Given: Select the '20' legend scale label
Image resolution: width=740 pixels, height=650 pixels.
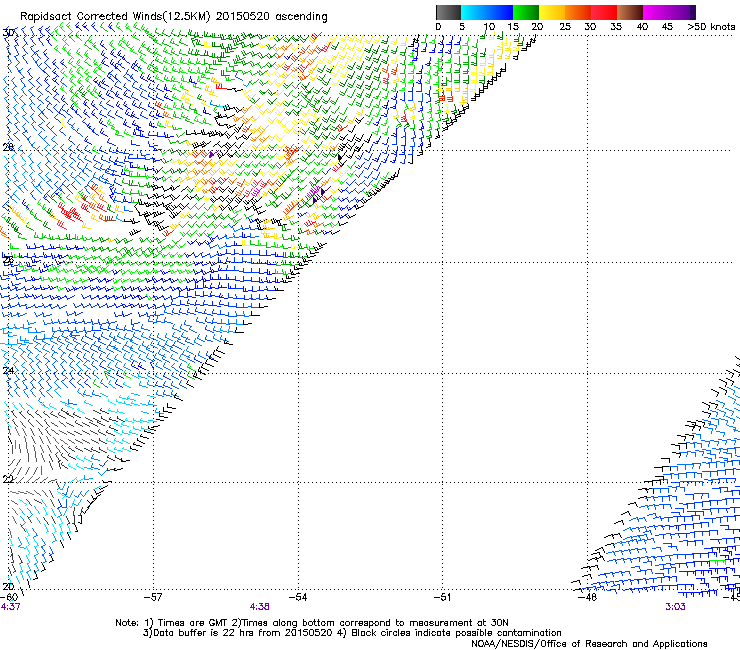Looking at the screenshot, I should pyautogui.click(x=537, y=27).
